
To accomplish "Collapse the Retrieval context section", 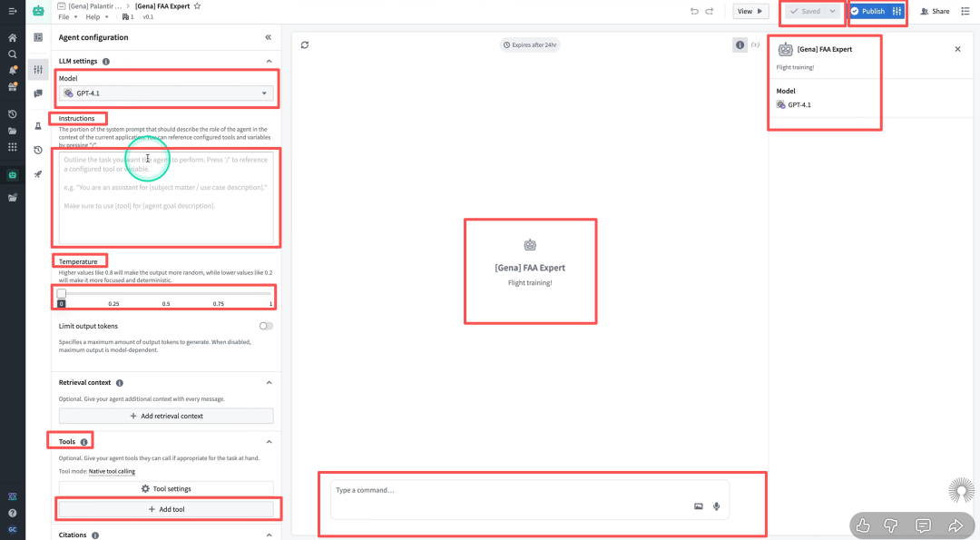I will point(269,382).
